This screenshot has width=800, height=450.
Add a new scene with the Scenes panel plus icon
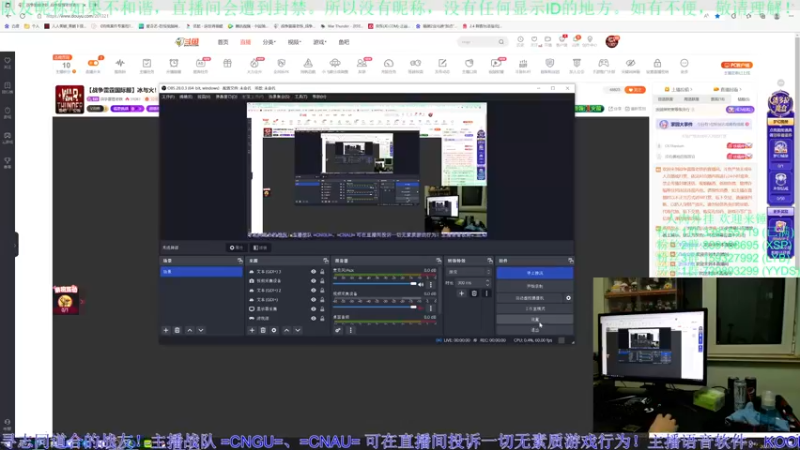click(x=166, y=331)
